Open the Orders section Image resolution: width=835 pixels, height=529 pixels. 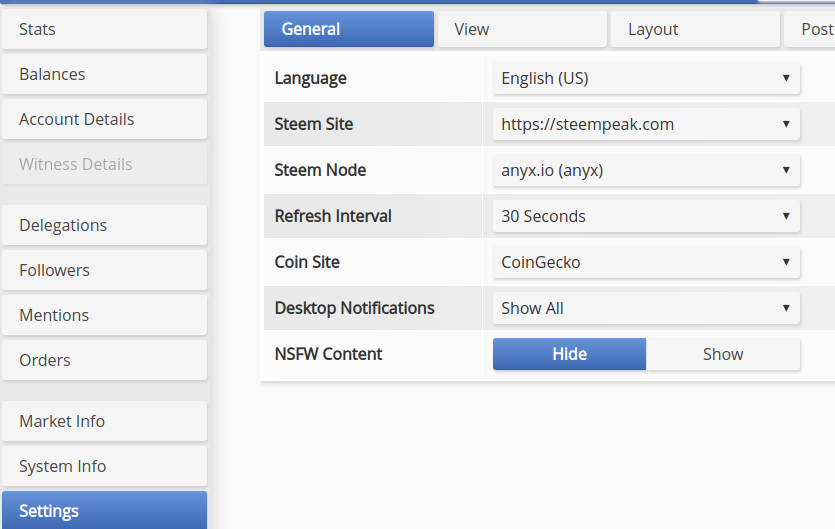point(104,360)
